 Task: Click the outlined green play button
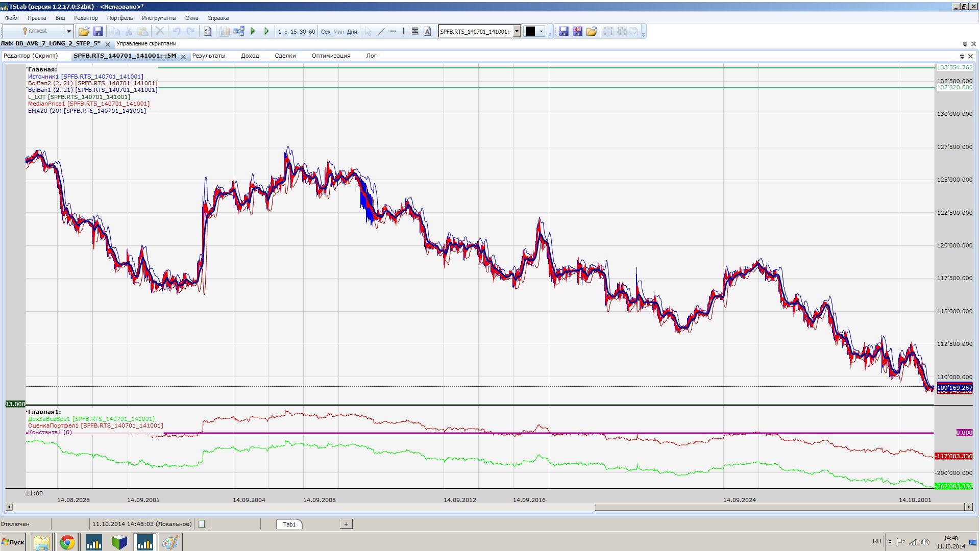[x=266, y=32]
